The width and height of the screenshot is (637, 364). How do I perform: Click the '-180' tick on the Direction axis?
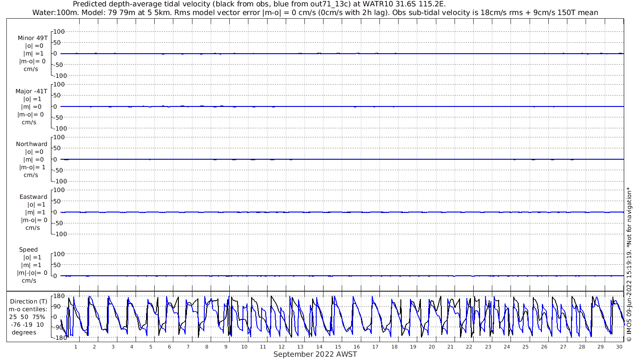click(x=60, y=337)
